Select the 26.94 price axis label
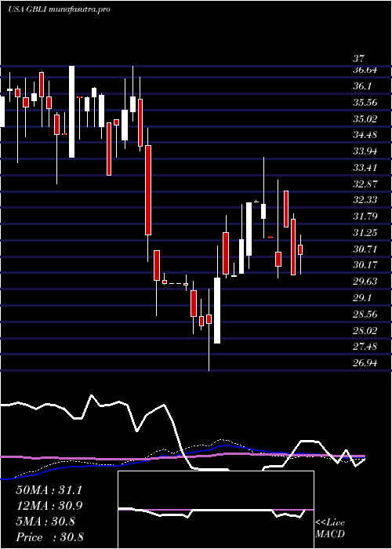The height and width of the screenshot is (549, 392). point(365,363)
